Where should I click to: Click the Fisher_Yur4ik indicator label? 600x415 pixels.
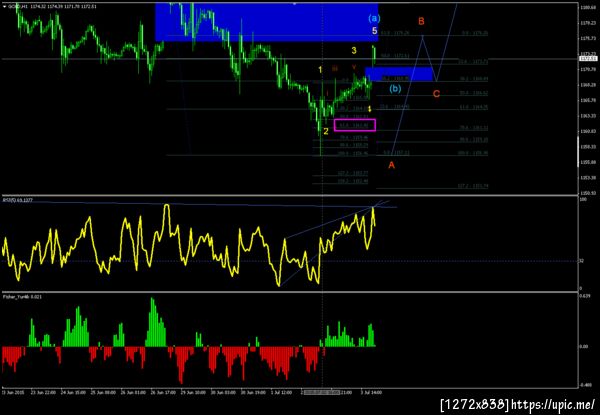(22, 296)
